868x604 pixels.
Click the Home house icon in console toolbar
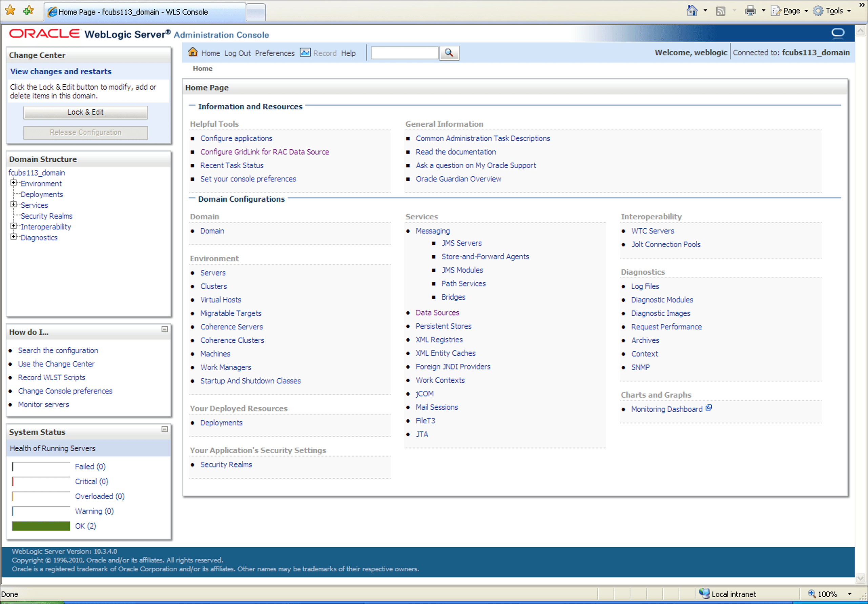click(x=193, y=52)
